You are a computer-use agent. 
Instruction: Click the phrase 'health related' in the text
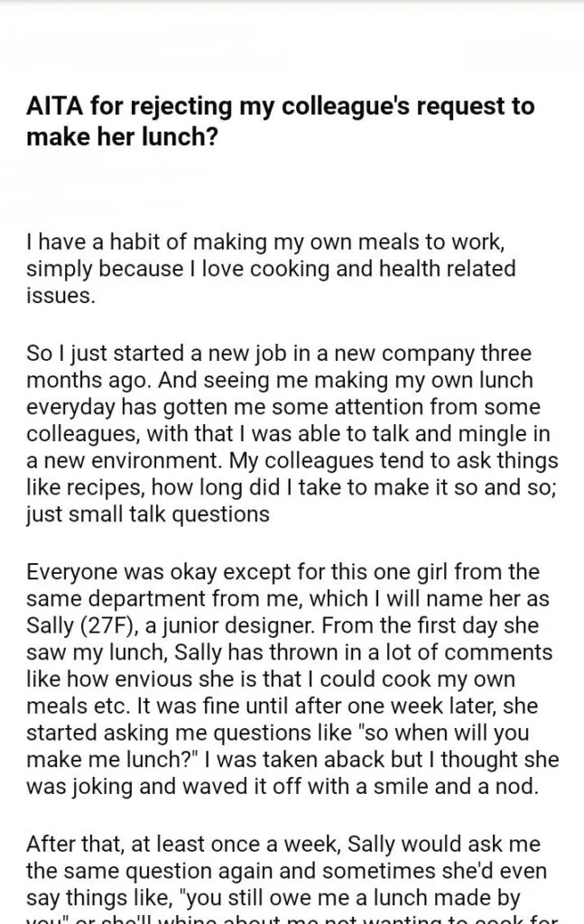click(x=448, y=269)
